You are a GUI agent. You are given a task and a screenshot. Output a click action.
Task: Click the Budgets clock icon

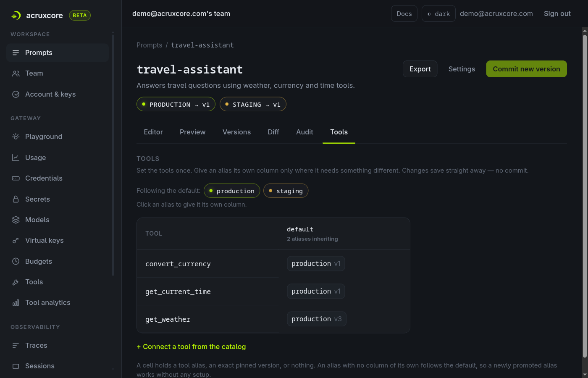(16, 261)
